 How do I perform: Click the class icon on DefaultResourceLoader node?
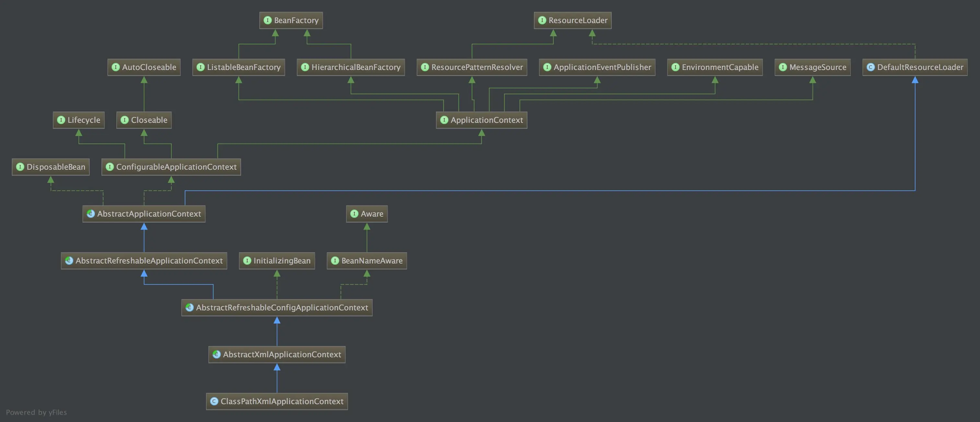pyautogui.click(x=870, y=67)
